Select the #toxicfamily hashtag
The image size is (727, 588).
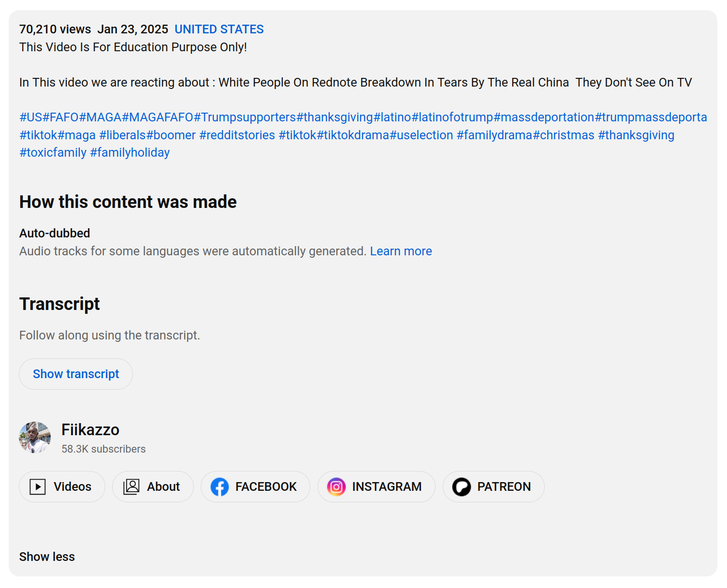point(53,153)
